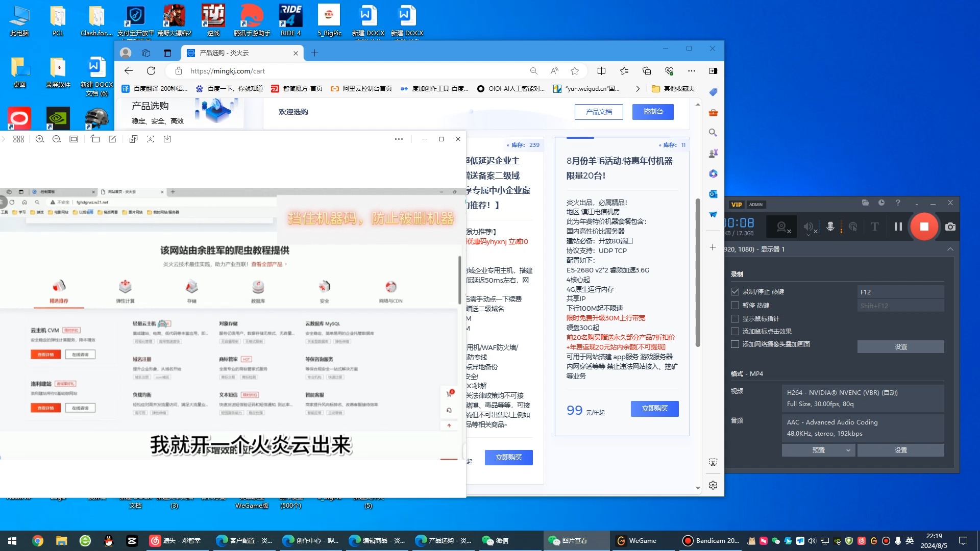Take a screenshot with Bandicam's camera icon

coord(950,227)
